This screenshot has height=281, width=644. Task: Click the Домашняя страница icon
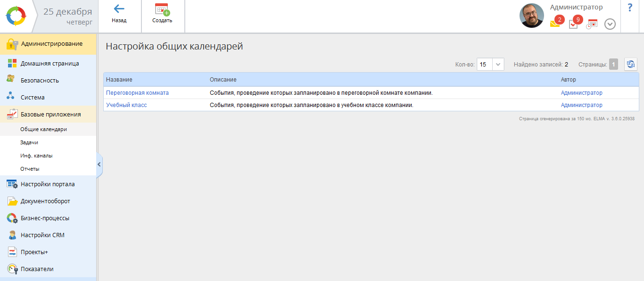tap(12, 63)
